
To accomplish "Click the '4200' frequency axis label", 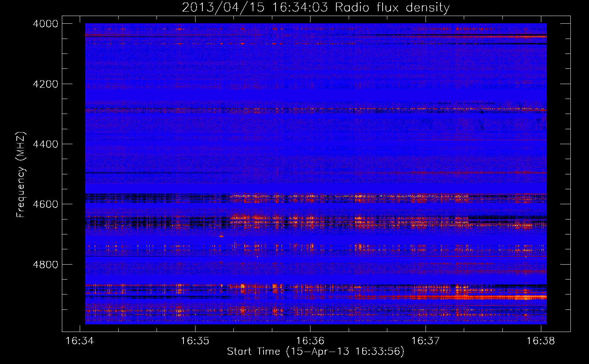I will 46,84.
